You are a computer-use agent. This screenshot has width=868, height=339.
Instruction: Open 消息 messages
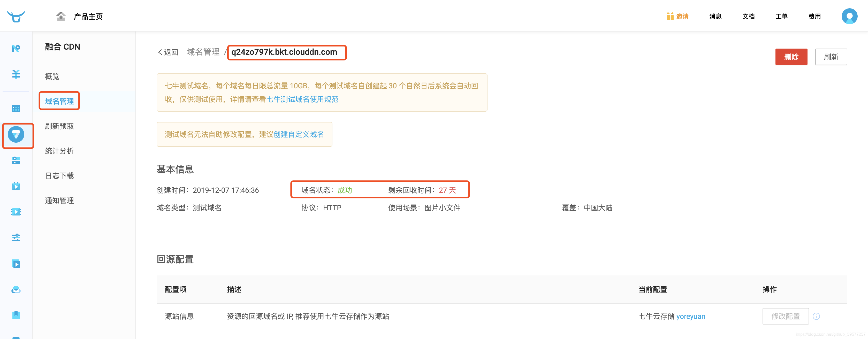(715, 17)
